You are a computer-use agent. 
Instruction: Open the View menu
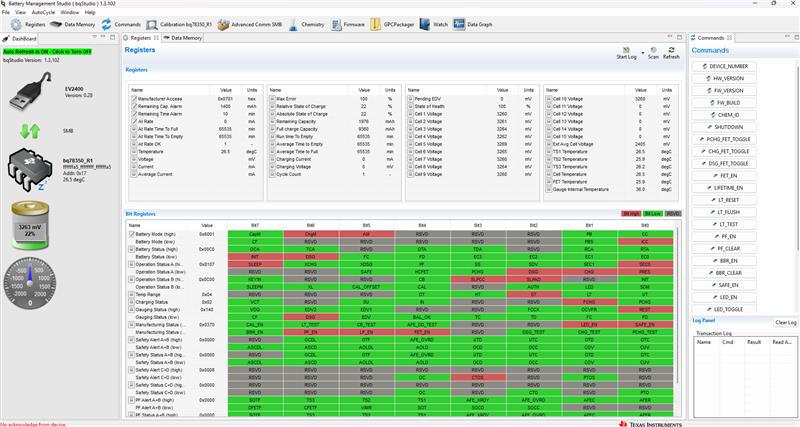tap(20, 12)
